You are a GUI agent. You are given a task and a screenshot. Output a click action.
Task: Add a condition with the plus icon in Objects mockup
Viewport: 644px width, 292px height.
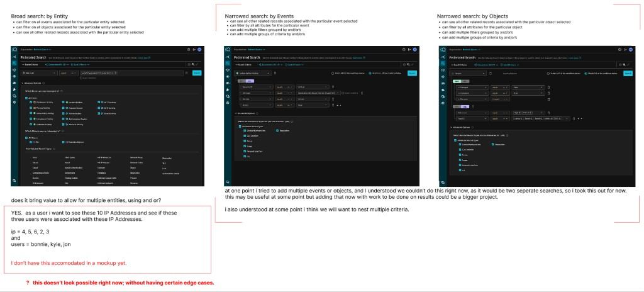(579, 118)
